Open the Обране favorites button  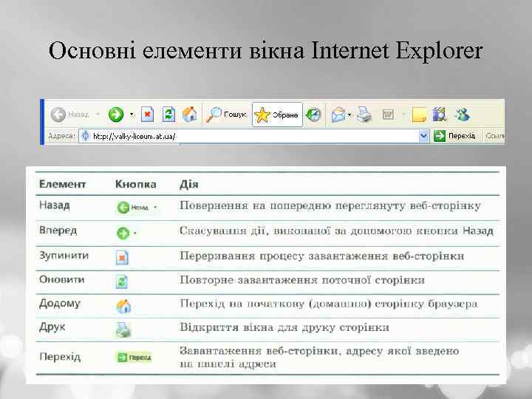pyautogui.click(x=277, y=115)
